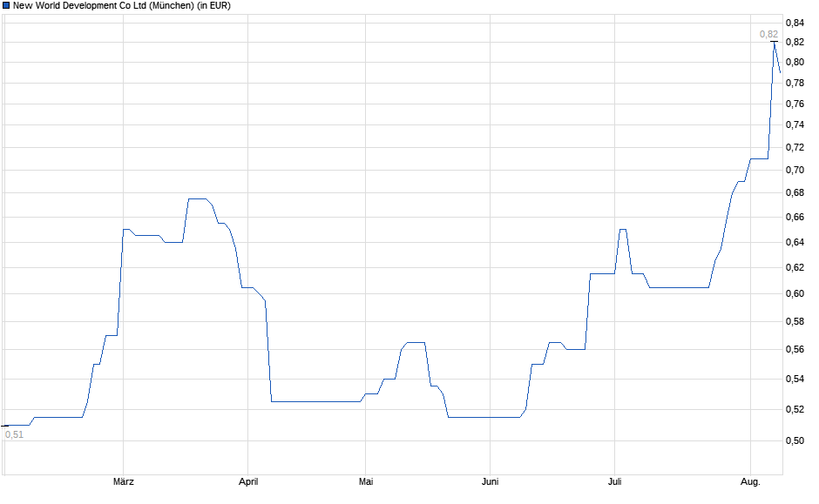Click the 0,54 y-axis value
The width and height of the screenshot is (819, 504).
795,379
